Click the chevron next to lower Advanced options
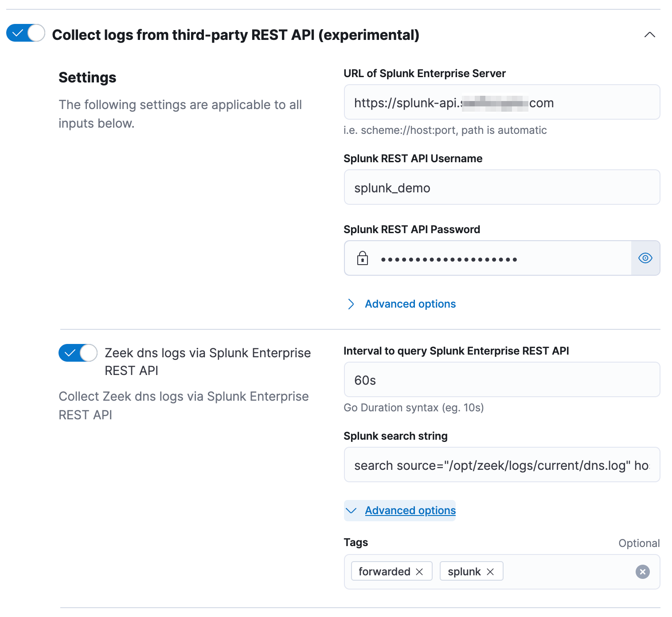The width and height of the screenshot is (672, 617). tap(351, 511)
